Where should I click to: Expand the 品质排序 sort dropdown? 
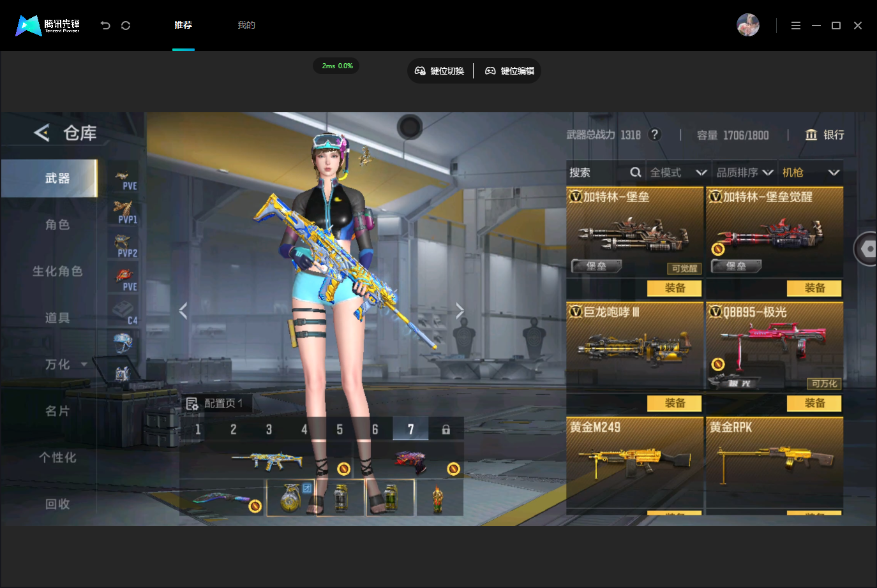[x=745, y=172]
